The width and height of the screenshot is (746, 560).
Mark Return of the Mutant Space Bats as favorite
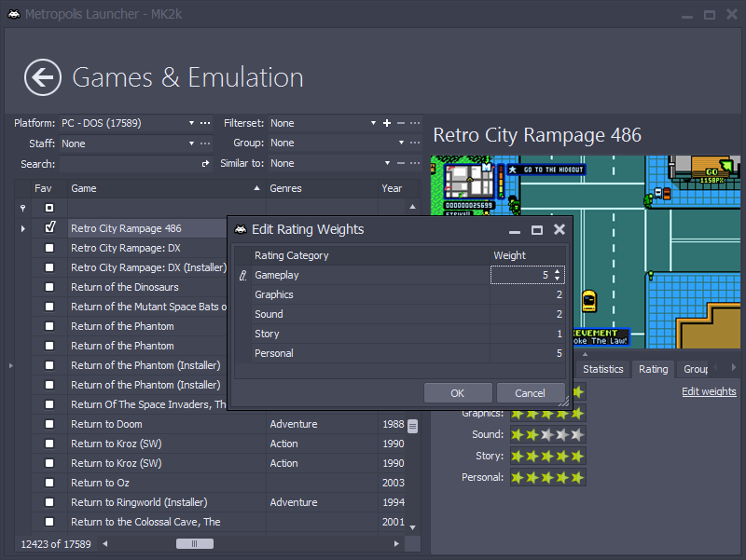coord(49,307)
